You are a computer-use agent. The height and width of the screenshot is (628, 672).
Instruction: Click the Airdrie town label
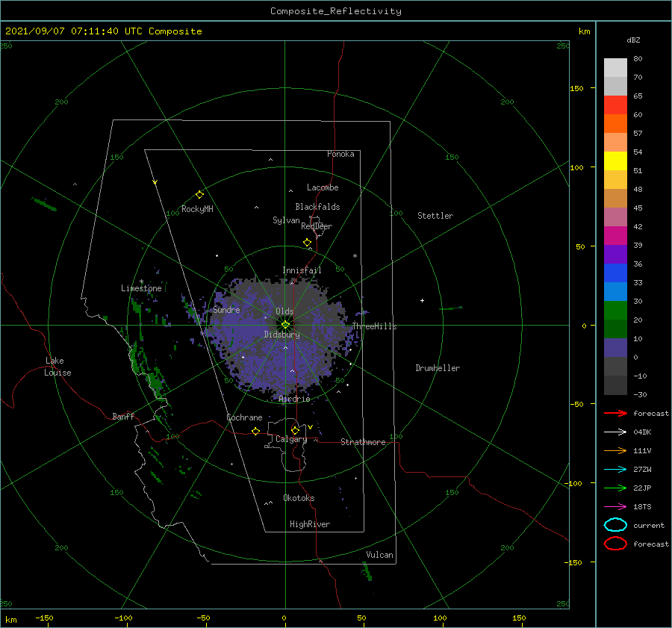294,399
